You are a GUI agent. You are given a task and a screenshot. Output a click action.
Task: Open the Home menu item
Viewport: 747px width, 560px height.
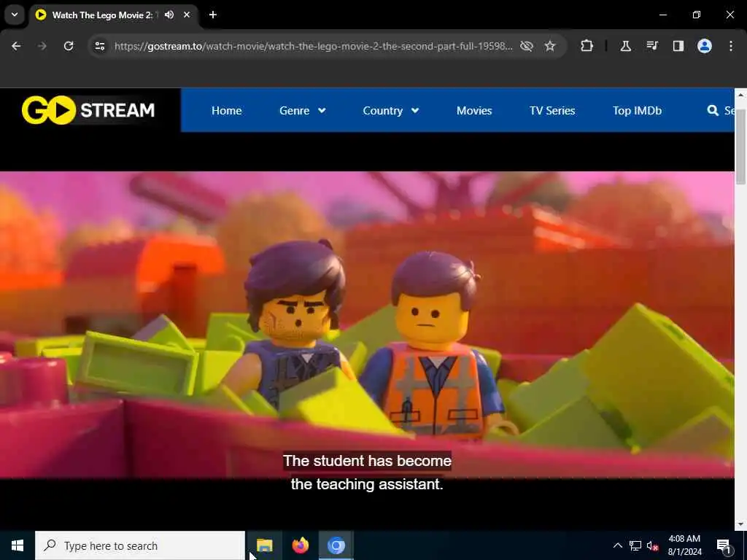point(226,111)
